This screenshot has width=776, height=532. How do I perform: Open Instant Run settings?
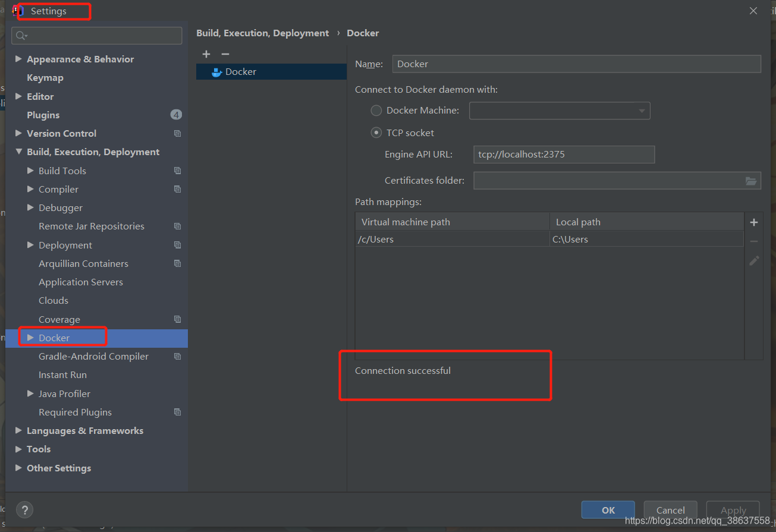[62, 375]
